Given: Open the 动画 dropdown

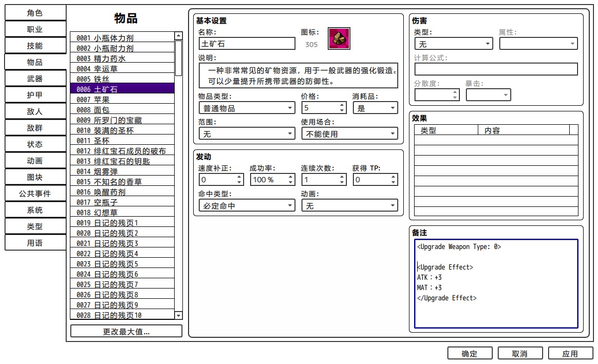Looking at the screenshot, I should coord(349,206).
